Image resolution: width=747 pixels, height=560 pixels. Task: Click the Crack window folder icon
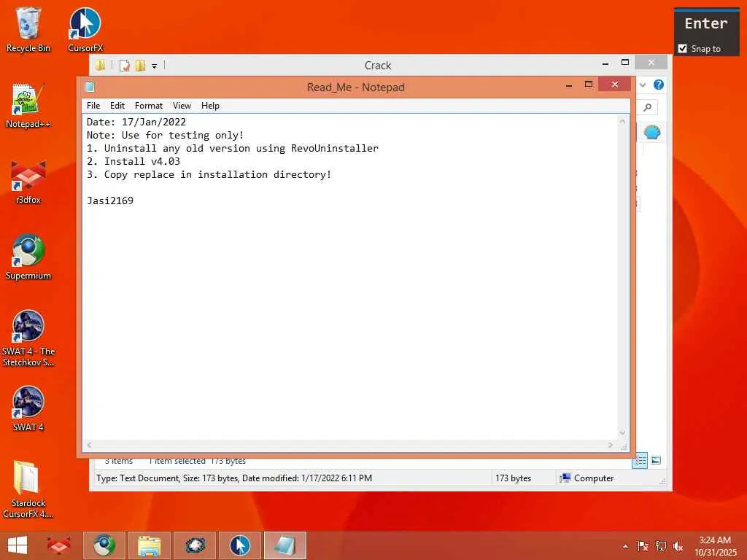(100, 65)
